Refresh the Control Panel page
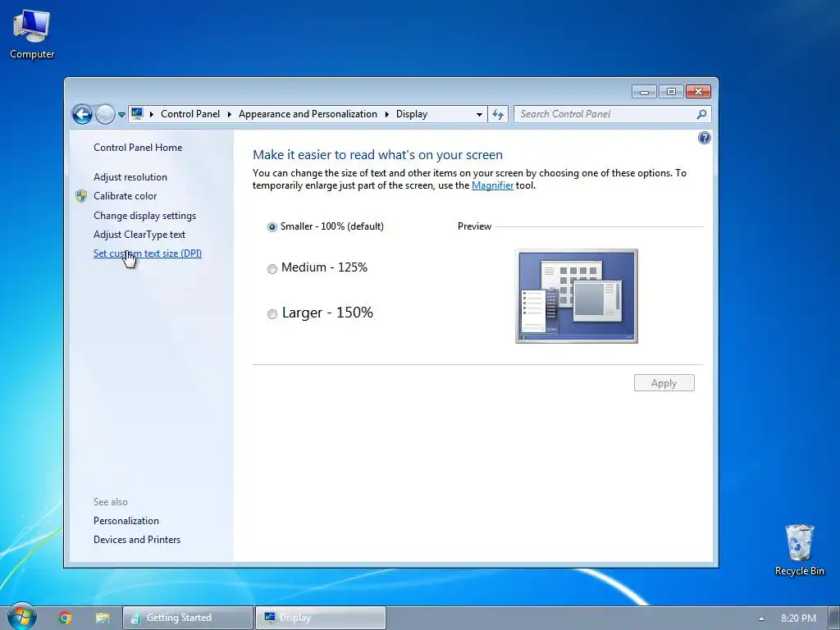The width and height of the screenshot is (840, 630). point(498,114)
